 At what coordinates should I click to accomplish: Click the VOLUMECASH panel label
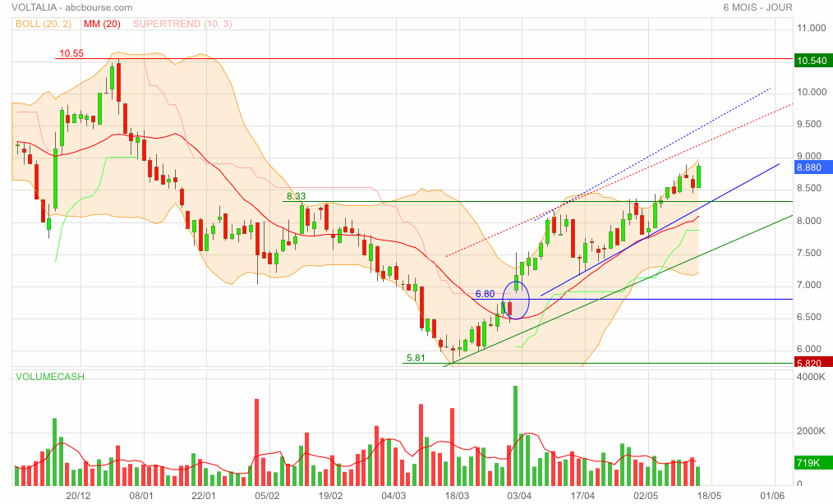coord(50,377)
